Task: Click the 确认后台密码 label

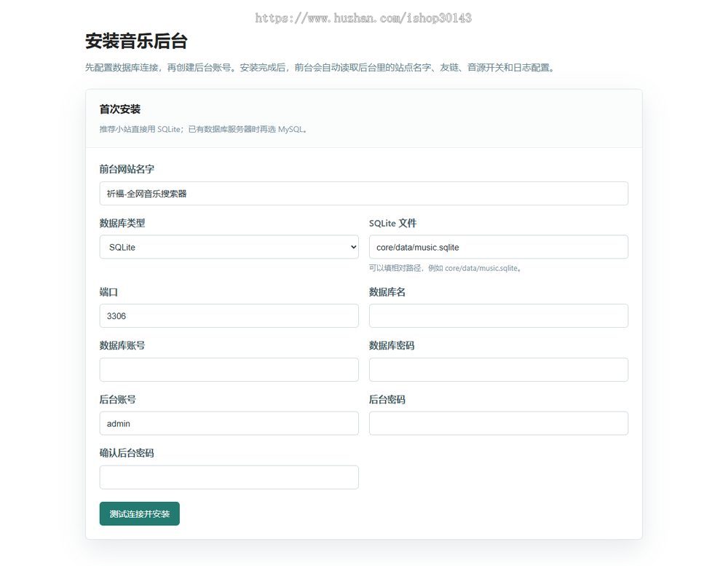Action: coord(127,453)
